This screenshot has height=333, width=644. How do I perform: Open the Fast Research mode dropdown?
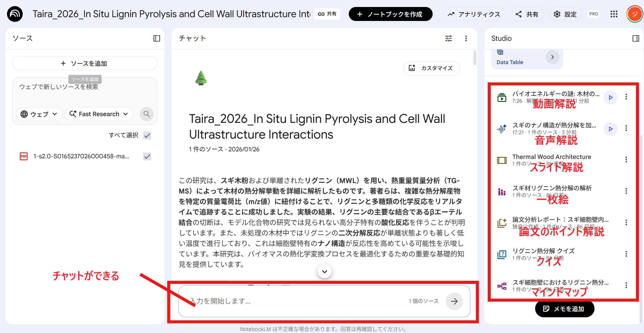(x=99, y=114)
